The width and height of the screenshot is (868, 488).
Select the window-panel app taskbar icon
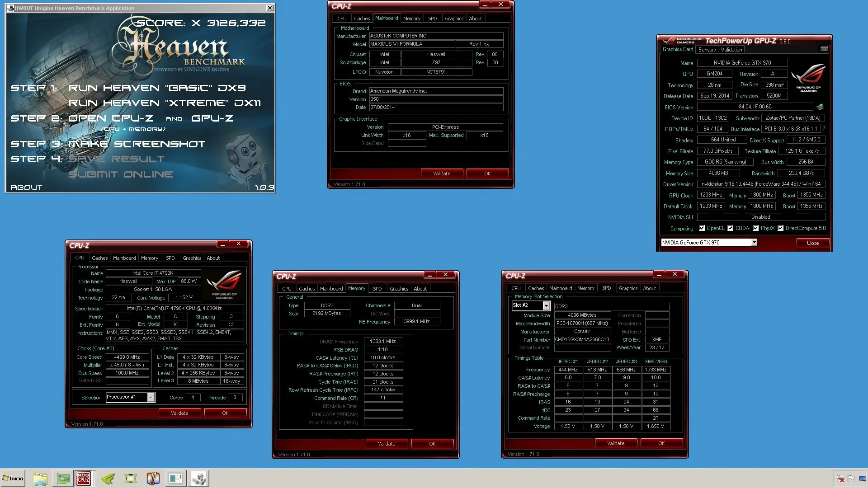175,478
